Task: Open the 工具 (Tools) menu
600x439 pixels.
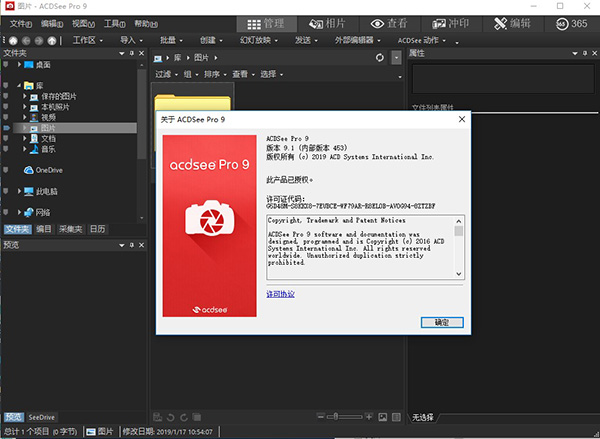Action: click(116, 23)
